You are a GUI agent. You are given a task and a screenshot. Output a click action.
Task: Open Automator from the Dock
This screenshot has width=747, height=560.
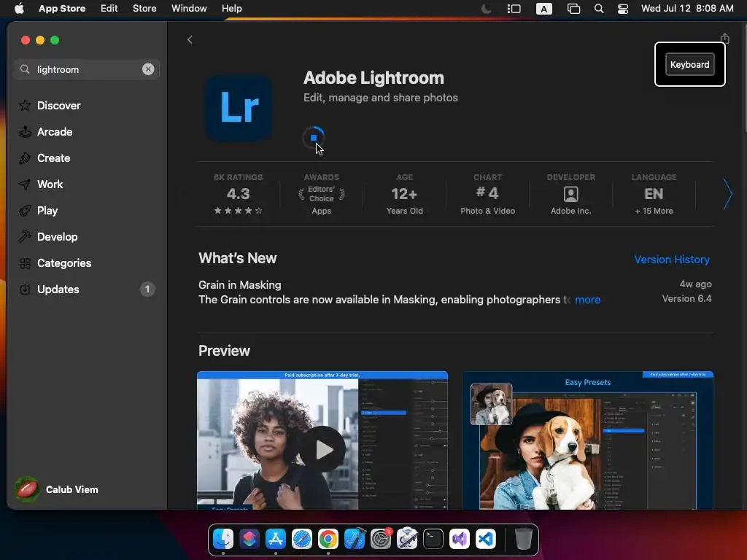(407, 539)
